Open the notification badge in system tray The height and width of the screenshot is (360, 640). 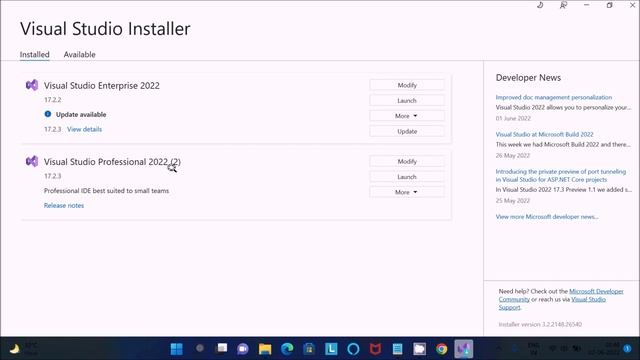[627, 349]
